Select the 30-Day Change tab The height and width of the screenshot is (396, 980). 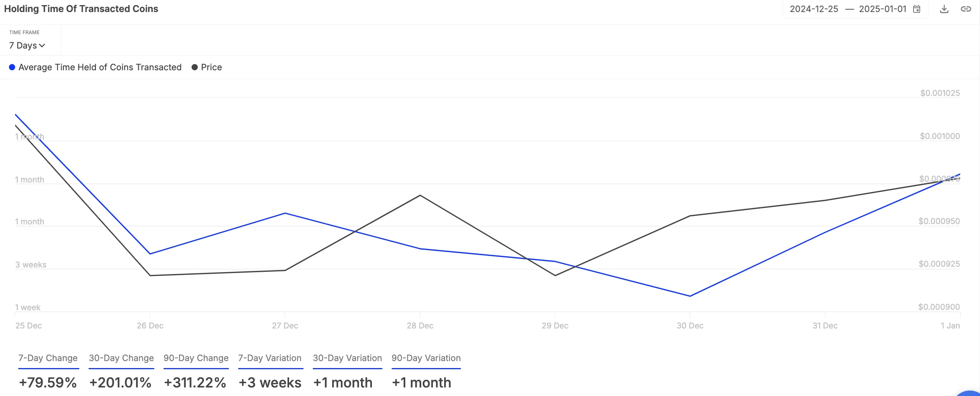(121, 358)
